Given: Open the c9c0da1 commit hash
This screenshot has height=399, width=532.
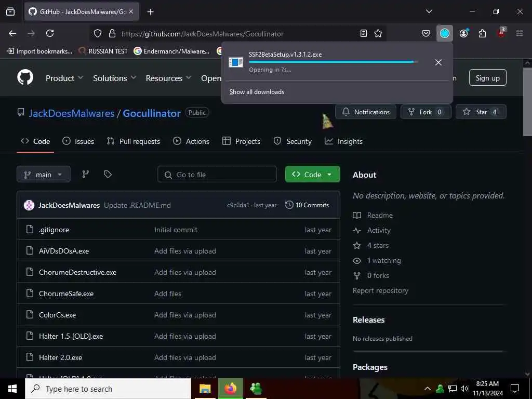Looking at the screenshot, I should tap(238, 205).
